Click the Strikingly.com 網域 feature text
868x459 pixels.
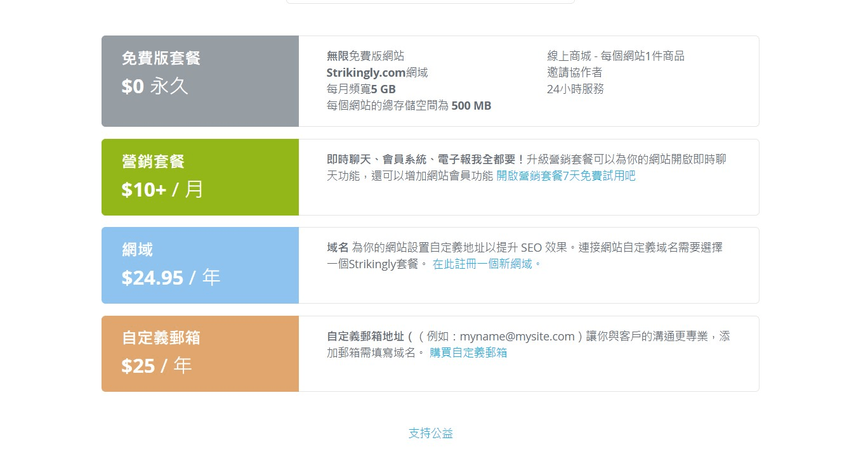377,72
